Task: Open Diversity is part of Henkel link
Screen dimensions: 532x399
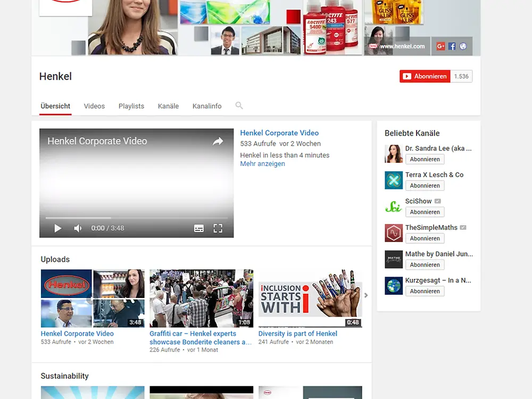Action: point(297,334)
